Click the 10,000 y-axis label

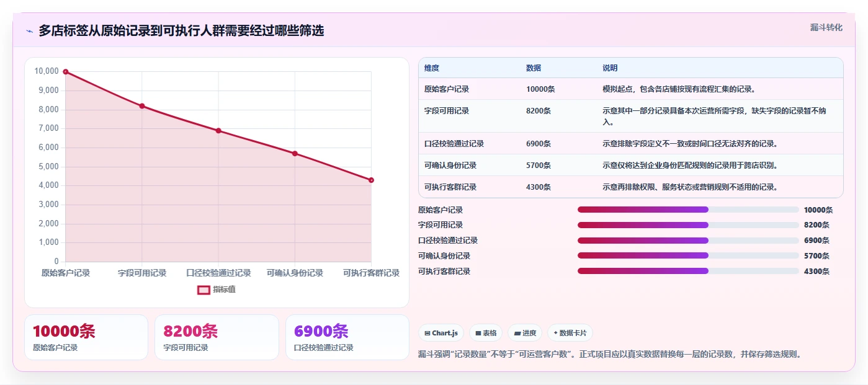pos(47,72)
